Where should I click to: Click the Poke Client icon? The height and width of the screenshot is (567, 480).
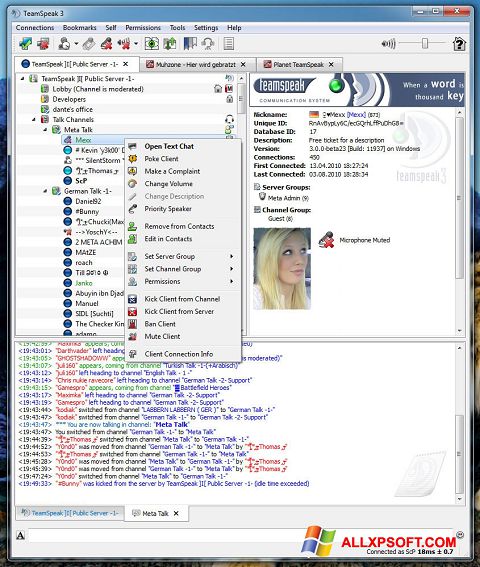click(x=133, y=159)
